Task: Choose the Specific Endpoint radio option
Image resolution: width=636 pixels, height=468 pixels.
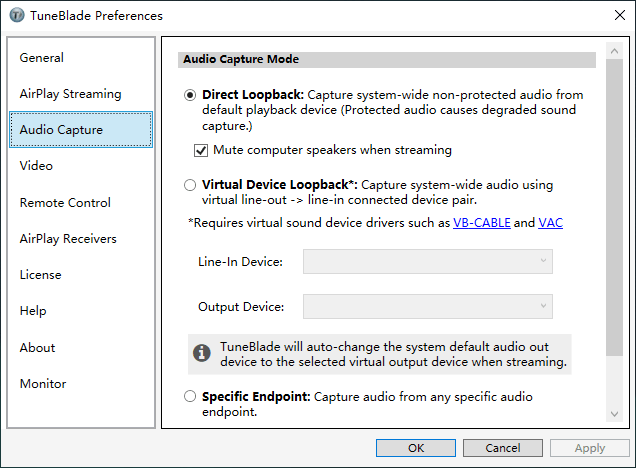Action: [x=190, y=396]
